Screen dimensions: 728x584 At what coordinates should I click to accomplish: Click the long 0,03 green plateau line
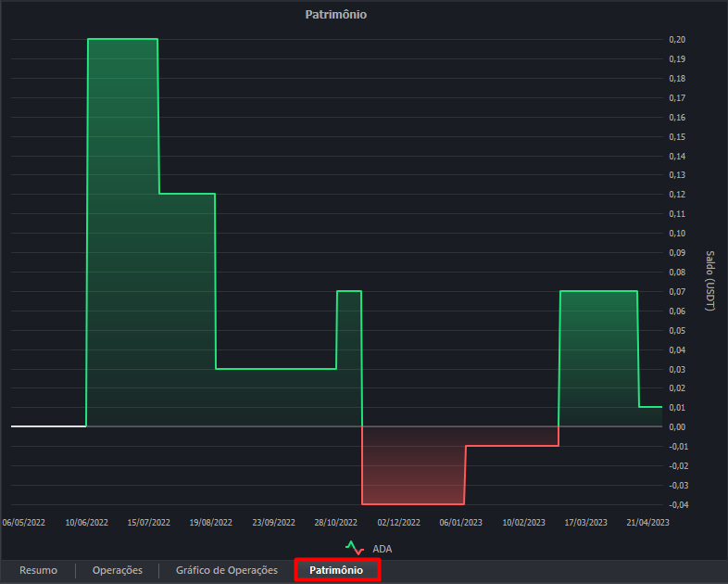pos(275,369)
